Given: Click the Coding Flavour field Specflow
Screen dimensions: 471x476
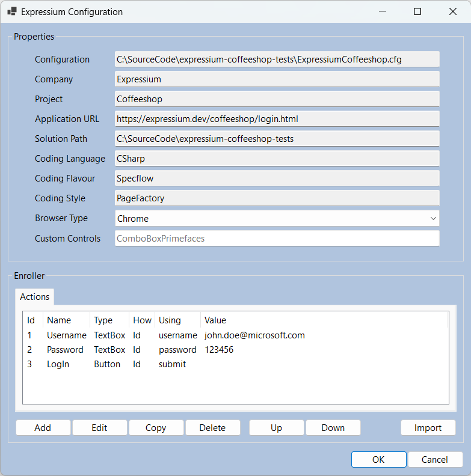Looking at the screenshot, I should click(277, 178).
